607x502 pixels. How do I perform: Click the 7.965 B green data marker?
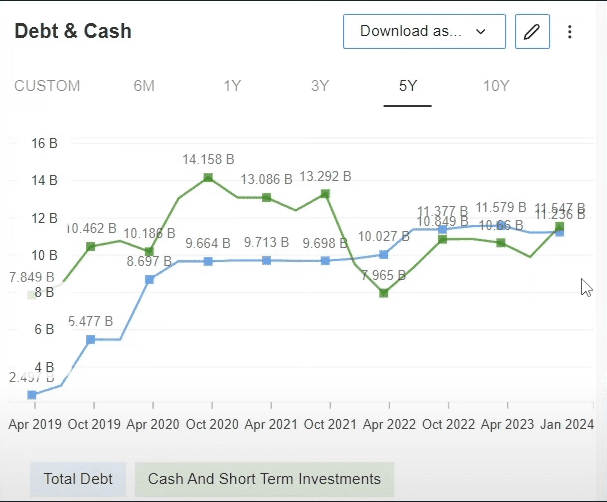click(x=384, y=293)
